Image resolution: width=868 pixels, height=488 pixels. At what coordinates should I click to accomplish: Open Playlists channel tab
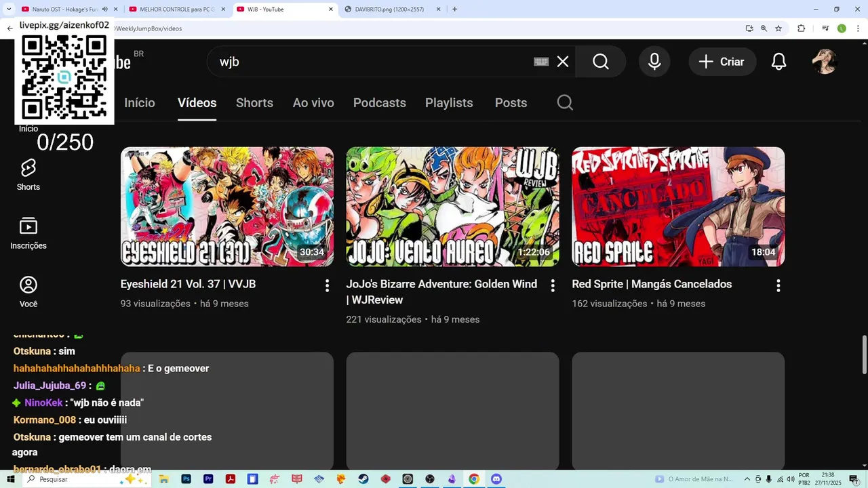pos(449,102)
